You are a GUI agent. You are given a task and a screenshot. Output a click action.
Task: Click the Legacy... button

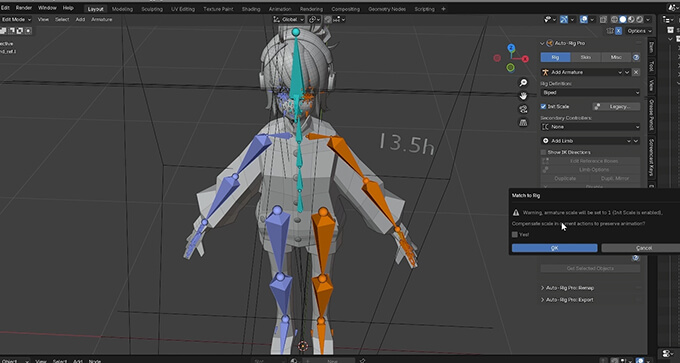[616, 107]
